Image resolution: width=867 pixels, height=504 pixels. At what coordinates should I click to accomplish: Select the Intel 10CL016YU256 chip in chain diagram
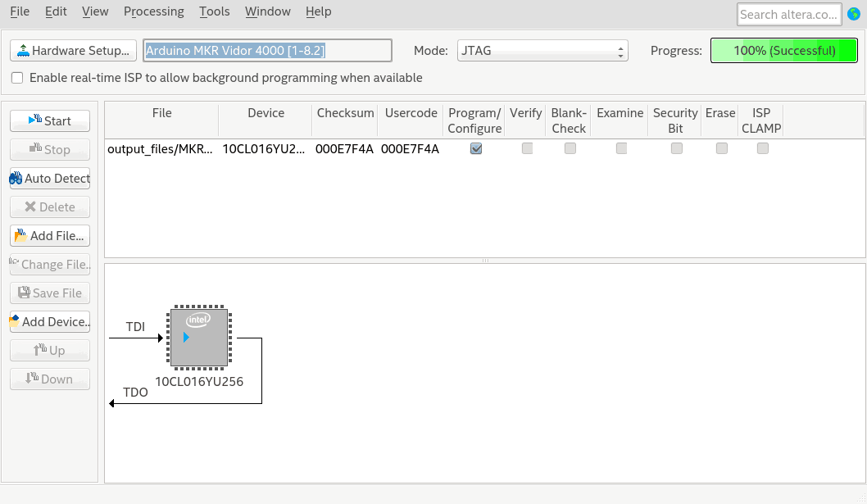199,338
